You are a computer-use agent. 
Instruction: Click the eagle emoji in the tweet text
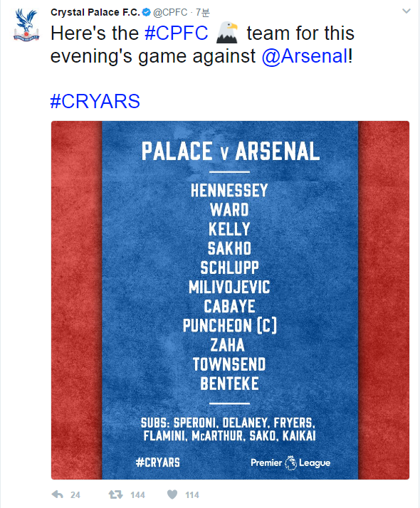tap(227, 33)
